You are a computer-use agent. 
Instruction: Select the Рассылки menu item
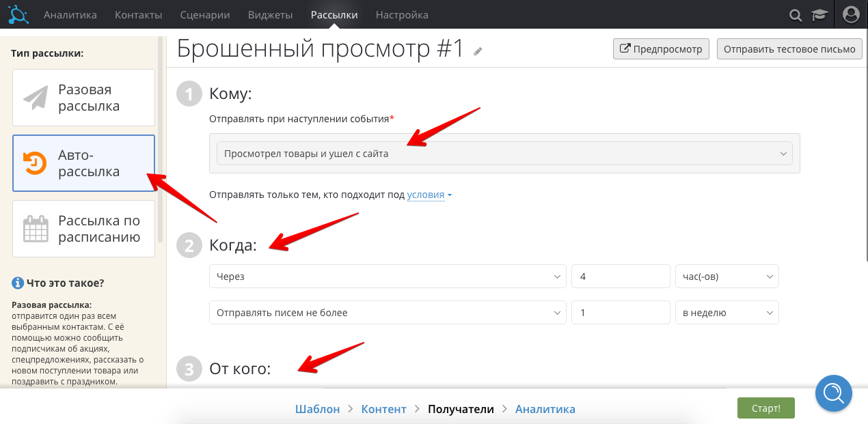[334, 14]
